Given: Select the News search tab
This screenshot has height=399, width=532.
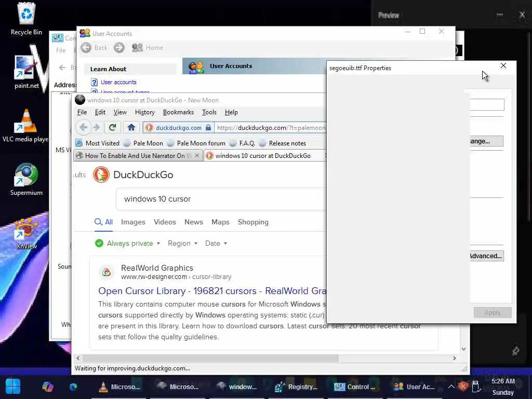Looking at the screenshot, I should [x=194, y=222].
